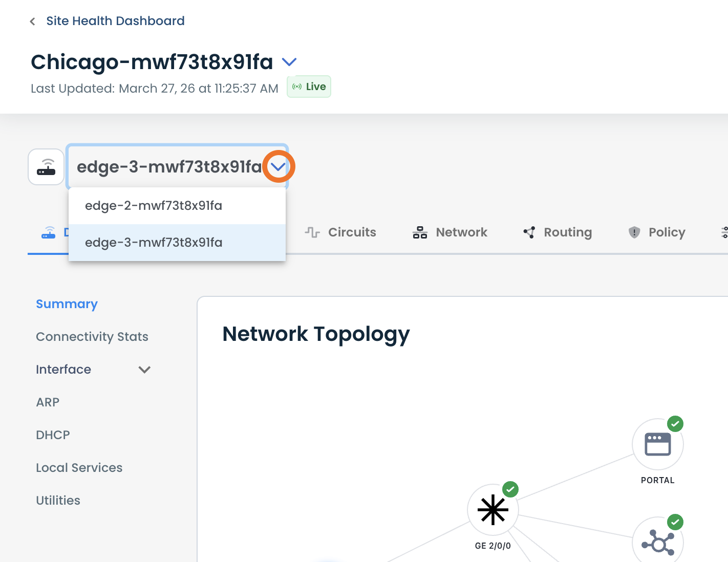Switch to the Policy tab
The width and height of the screenshot is (728, 562).
tap(656, 232)
